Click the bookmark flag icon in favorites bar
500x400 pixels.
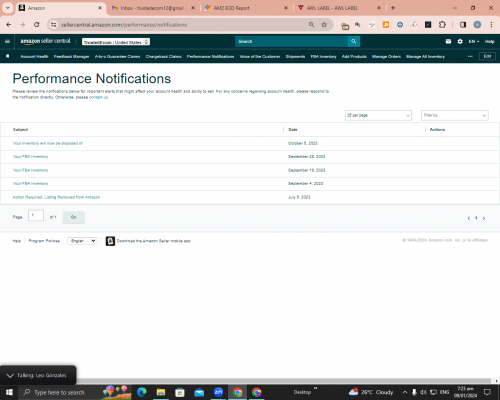[8, 56]
